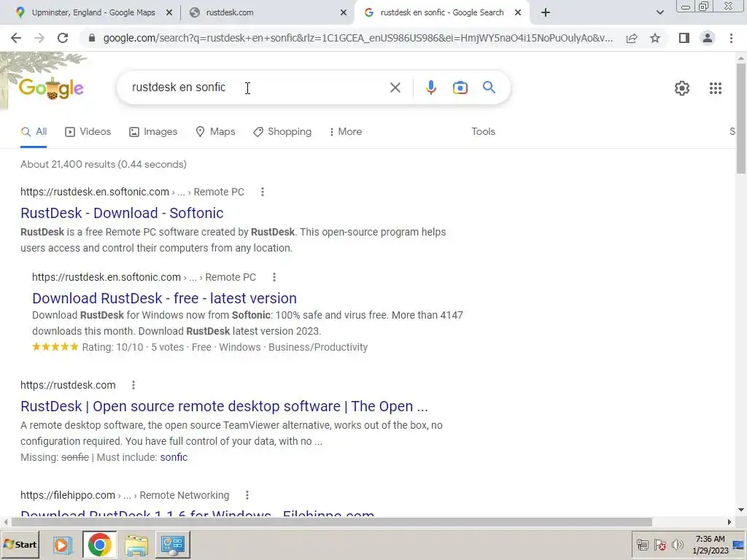Click the scroll down arrow
747x560 pixels.
[x=741, y=510]
